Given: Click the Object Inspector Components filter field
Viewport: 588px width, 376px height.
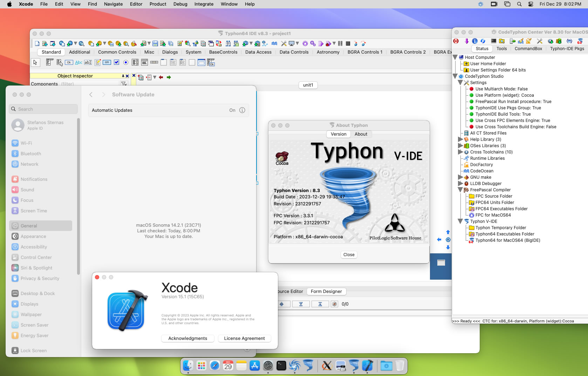Looking at the screenshot, I should tap(89, 84).
